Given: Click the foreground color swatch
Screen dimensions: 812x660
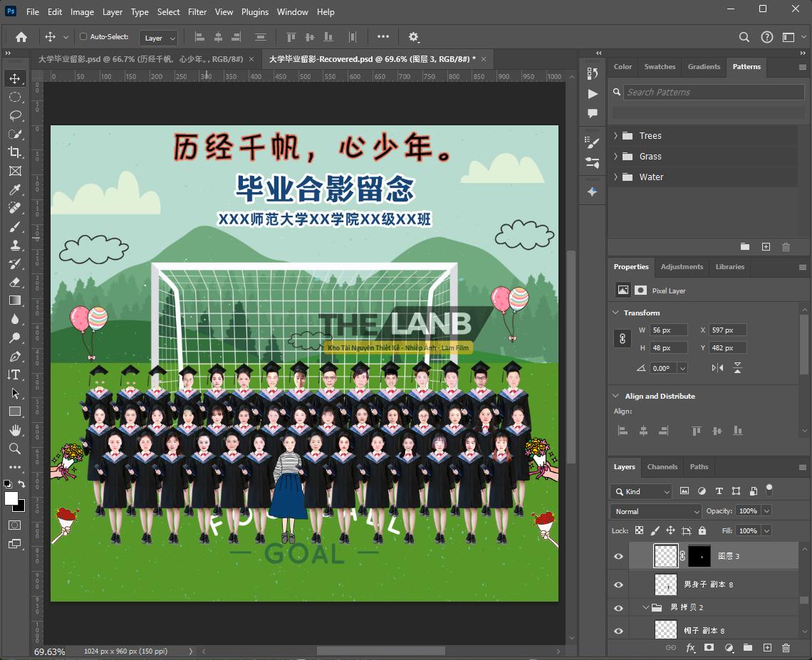Looking at the screenshot, I should (11, 498).
